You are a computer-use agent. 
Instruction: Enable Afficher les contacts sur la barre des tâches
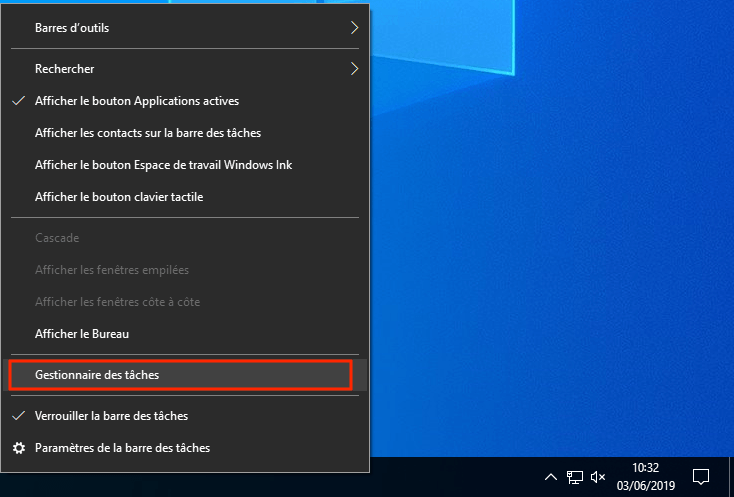tap(147, 133)
